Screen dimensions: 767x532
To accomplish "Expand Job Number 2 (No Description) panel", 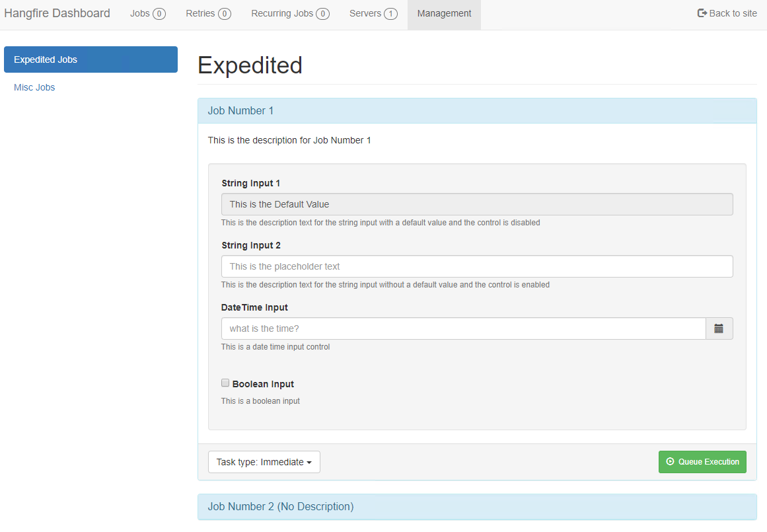I will click(477, 506).
